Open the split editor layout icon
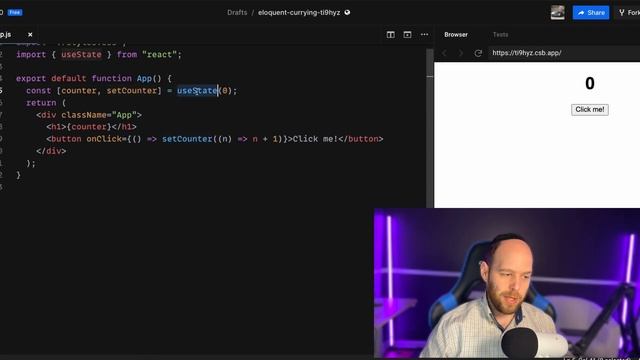640x360 pixels. (x=391, y=35)
